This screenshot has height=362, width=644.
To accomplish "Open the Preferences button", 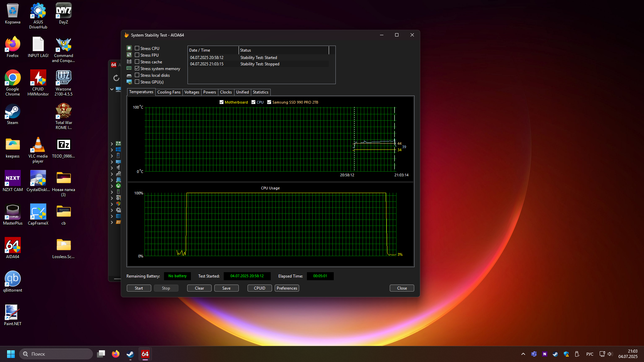I will point(287,288).
